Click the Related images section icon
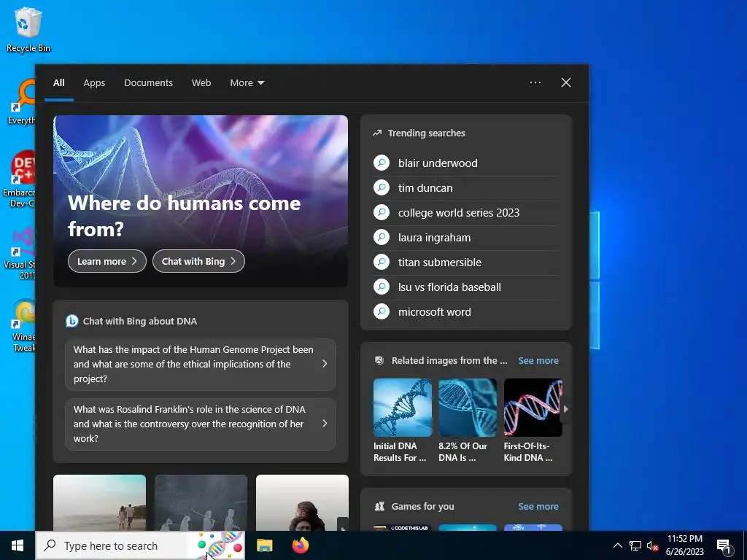The image size is (747, 560). (379, 360)
